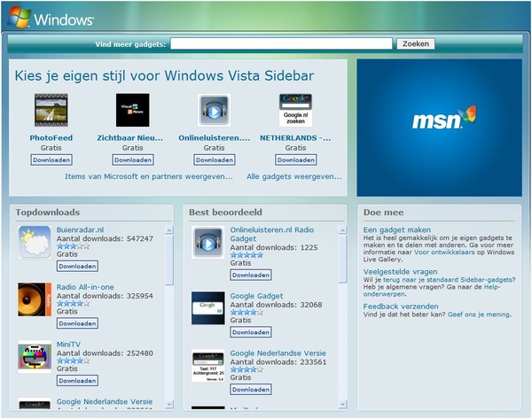Download the Zichtbaar Nieuws gadget
Image resolution: width=532 pixels, height=419 pixels.
pos(133,160)
